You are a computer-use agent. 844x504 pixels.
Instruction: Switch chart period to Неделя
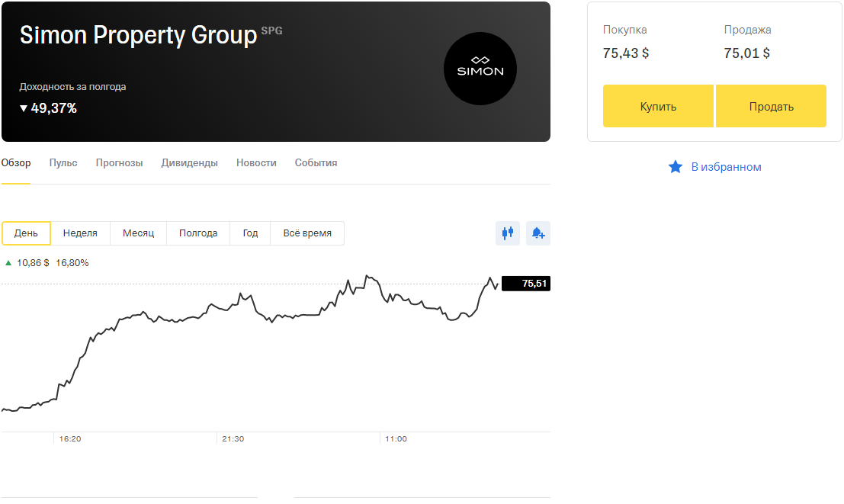pos(80,233)
